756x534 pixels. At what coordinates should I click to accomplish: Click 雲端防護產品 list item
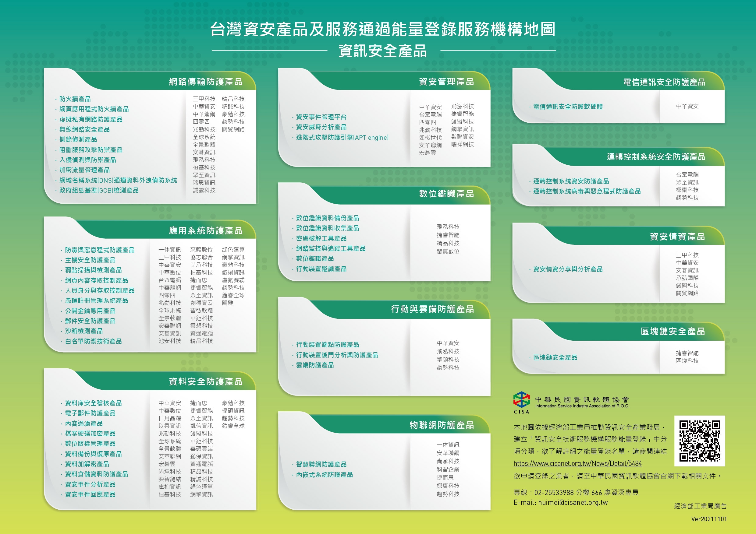tap(314, 365)
